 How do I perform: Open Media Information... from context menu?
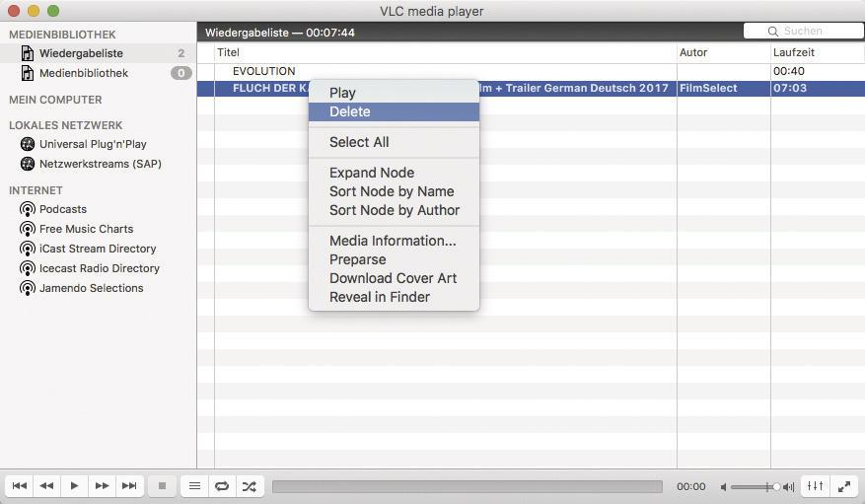394,241
